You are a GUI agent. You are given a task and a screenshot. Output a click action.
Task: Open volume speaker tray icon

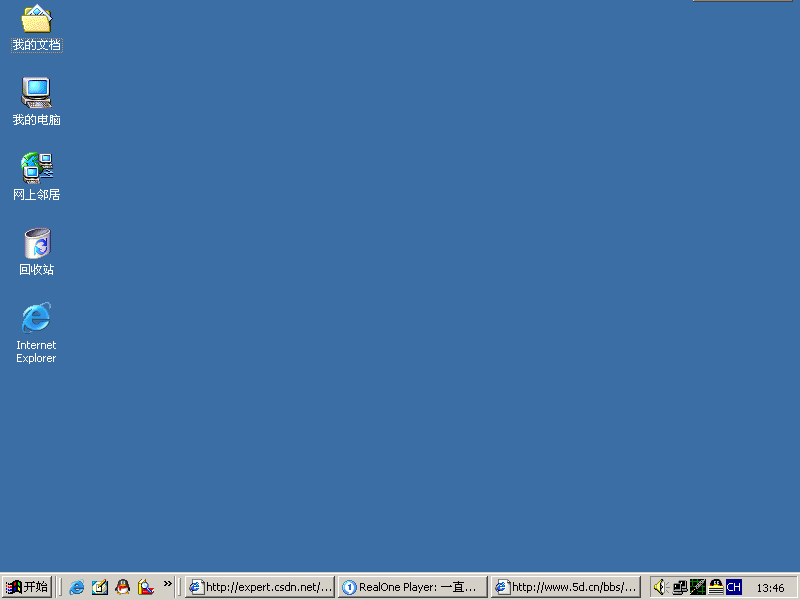(x=661, y=587)
